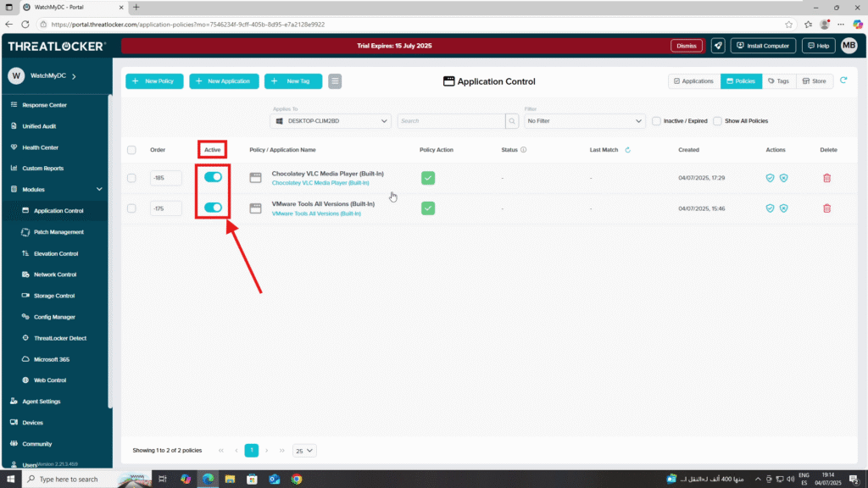Click second shield action icon for VMware Tools
The image size is (868, 488).
pyautogui.click(x=784, y=208)
